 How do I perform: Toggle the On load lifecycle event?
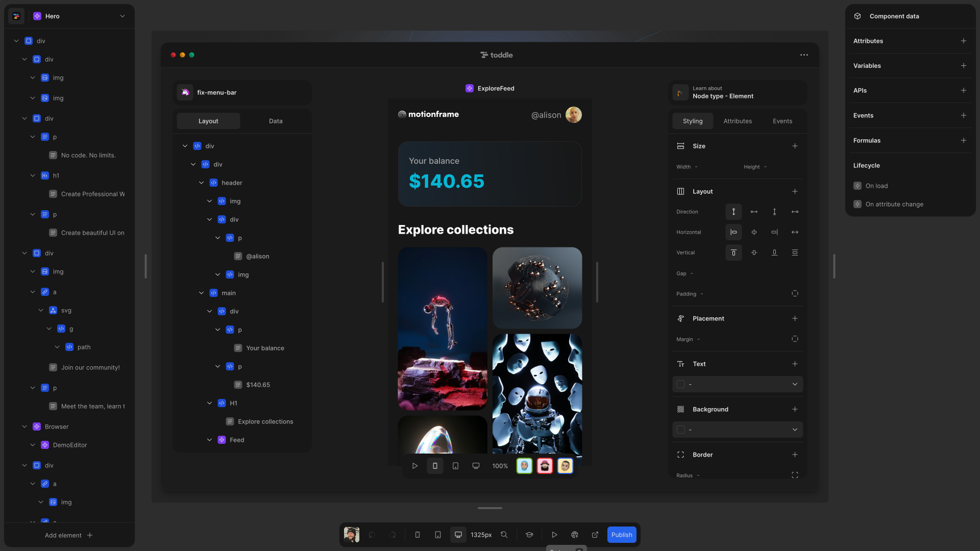[857, 186]
